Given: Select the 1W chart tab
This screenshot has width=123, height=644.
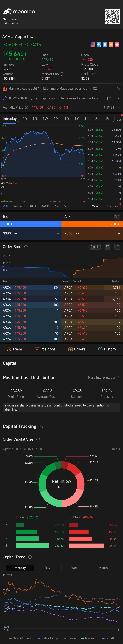Looking at the screenshot, I should pyautogui.click(x=45, y=119).
